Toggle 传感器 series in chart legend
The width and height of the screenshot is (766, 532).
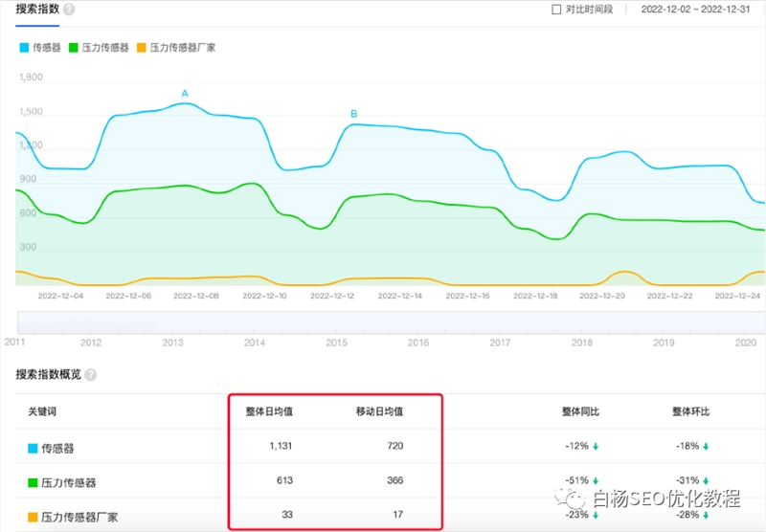pos(39,47)
